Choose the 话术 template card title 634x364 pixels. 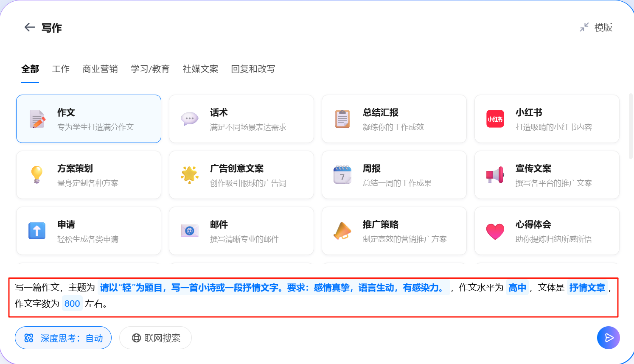pos(219,112)
